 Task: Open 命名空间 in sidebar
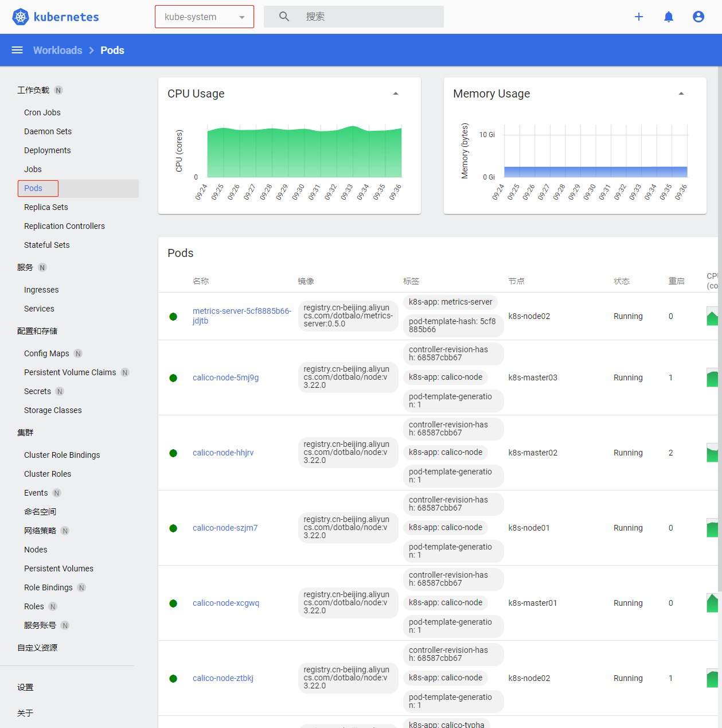pyautogui.click(x=40, y=512)
